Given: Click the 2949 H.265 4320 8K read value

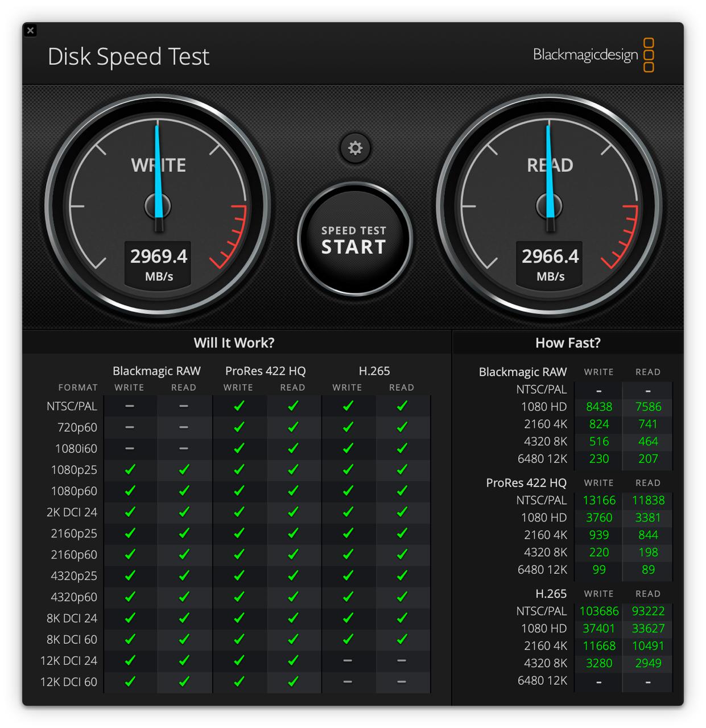Looking at the screenshot, I should [x=648, y=663].
